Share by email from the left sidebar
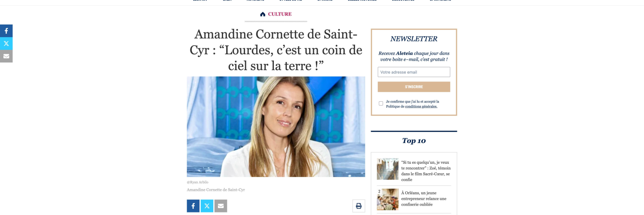The width and height of the screenshot is (644, 215). click(6, 56)
